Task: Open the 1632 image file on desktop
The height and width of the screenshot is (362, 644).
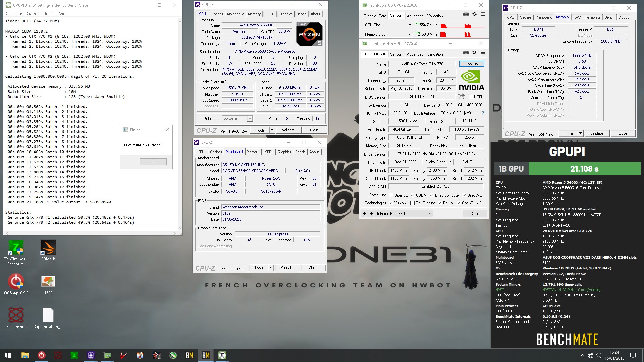Action: pyautogui.click(x=48, y=284)
